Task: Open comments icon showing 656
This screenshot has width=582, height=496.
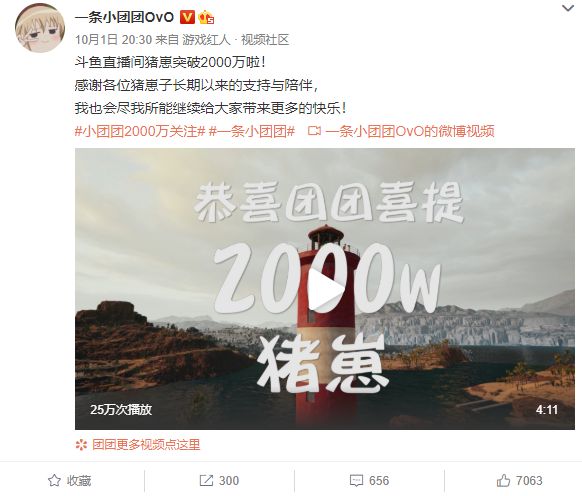Action: tap(356, 481)
